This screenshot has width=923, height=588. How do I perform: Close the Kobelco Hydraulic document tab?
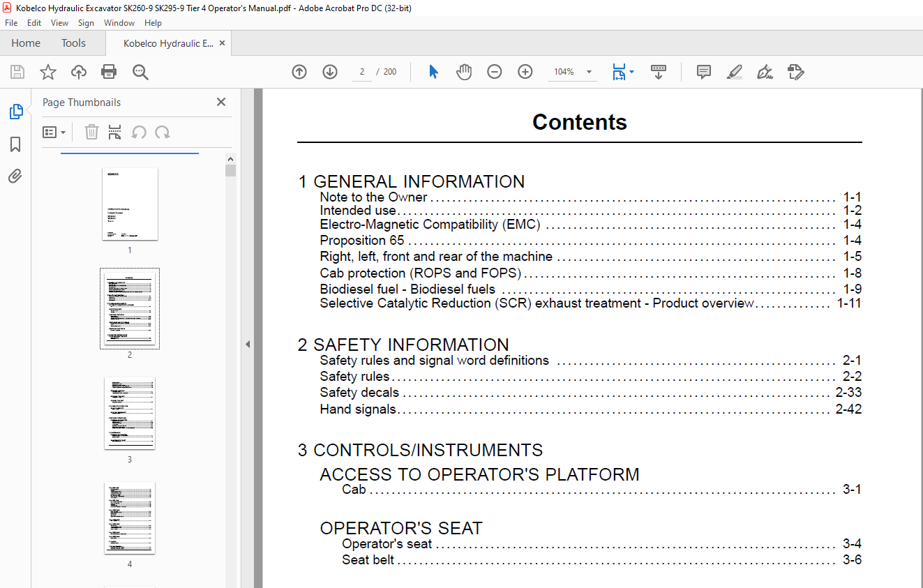pyautogui.click(x=222, y=43)
